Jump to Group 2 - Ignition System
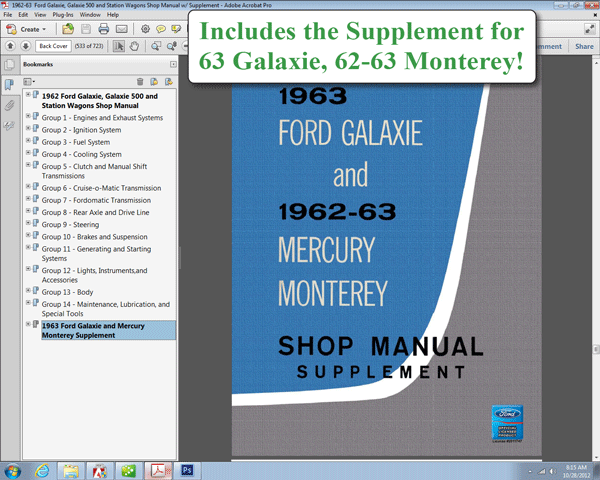This screenshot has height=480, width=600. point(82,130)
